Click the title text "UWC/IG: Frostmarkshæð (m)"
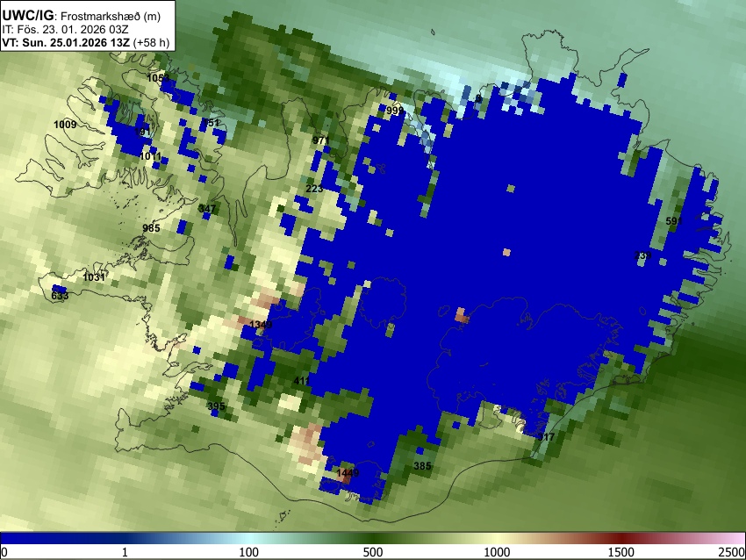 pyautogui.click(x=82, y=16)
